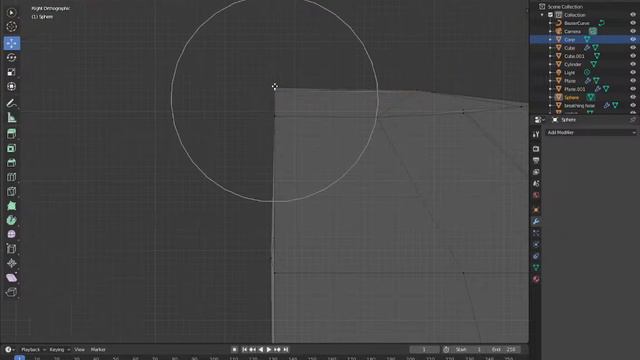Open the Object Data properties tab
The width and height of the screenshot is (640, 360).
(x=536, y=267)
